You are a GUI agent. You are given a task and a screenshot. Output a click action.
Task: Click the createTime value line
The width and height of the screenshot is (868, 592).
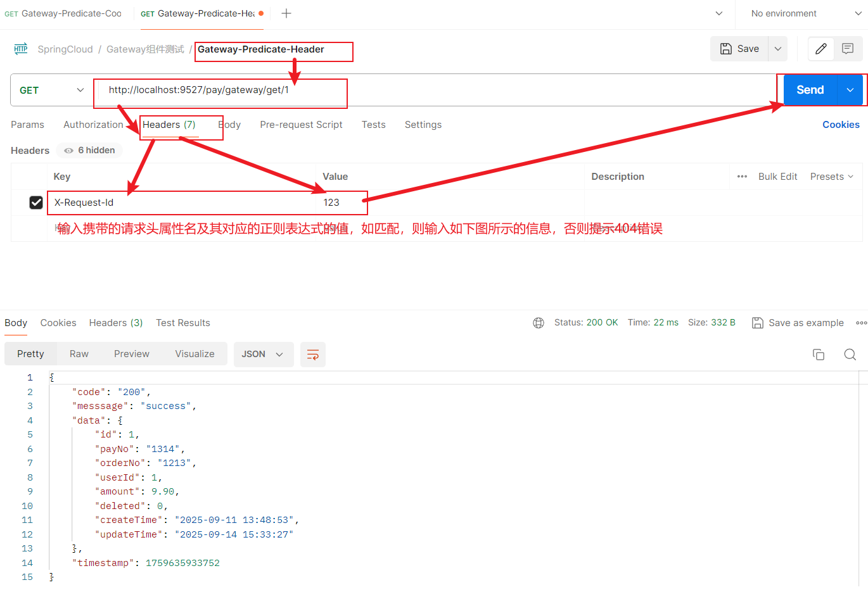[197, 520]
